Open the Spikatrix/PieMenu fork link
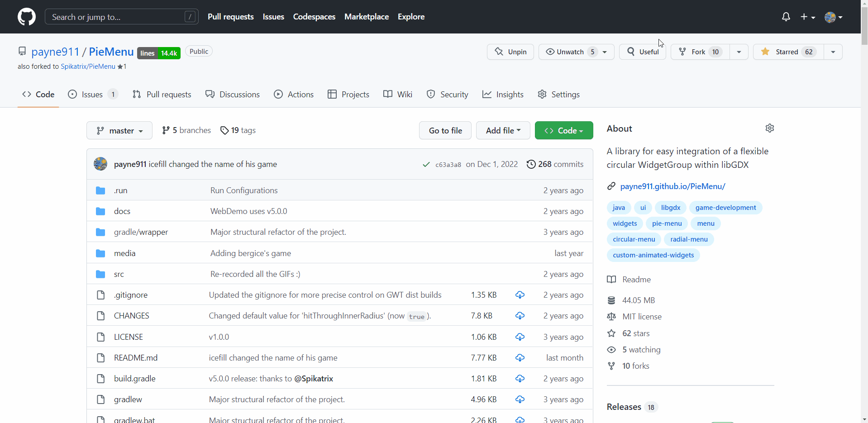 pyautogui.click(x=88, y=67)
